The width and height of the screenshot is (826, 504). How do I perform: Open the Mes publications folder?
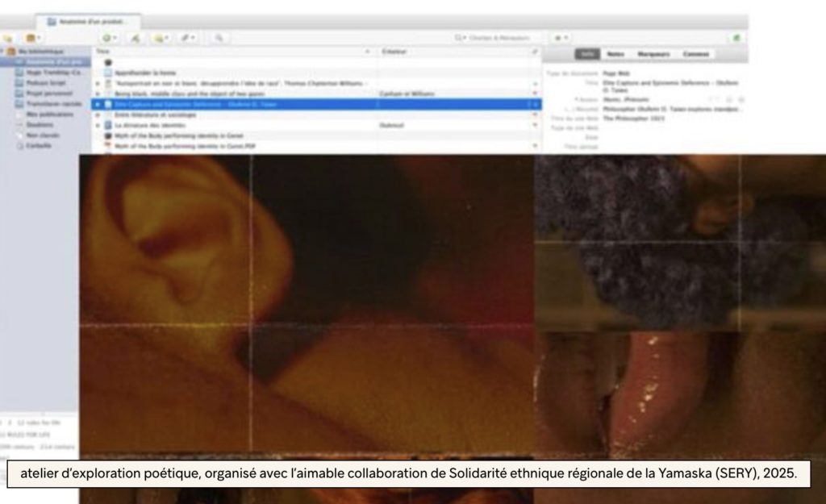coord(48,114)
